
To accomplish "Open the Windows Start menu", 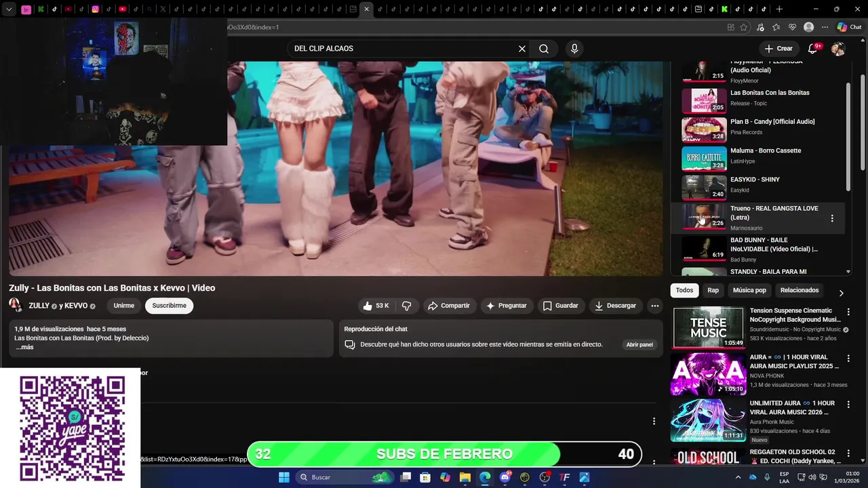I will point(284,477).
